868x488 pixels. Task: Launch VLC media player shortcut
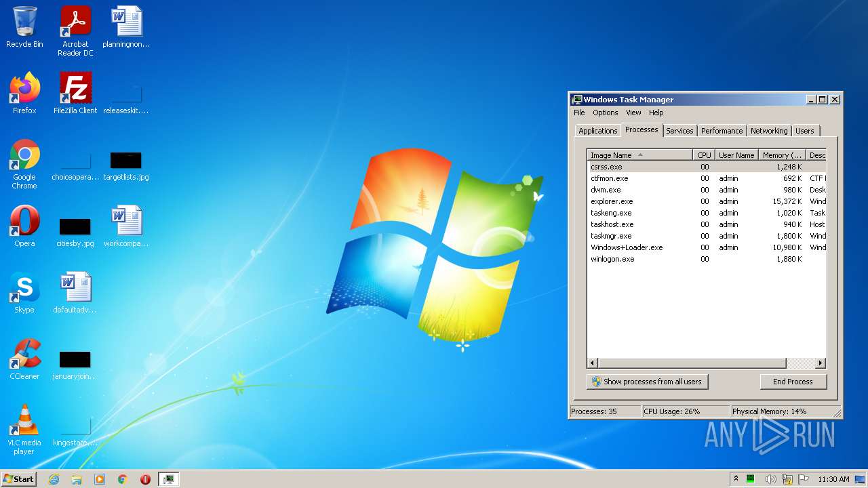pyautogui.click(x=24, y=430)
